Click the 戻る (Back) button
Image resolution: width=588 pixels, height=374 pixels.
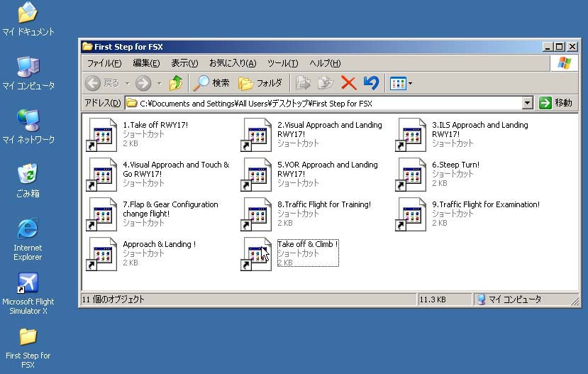tap(104, 83)
